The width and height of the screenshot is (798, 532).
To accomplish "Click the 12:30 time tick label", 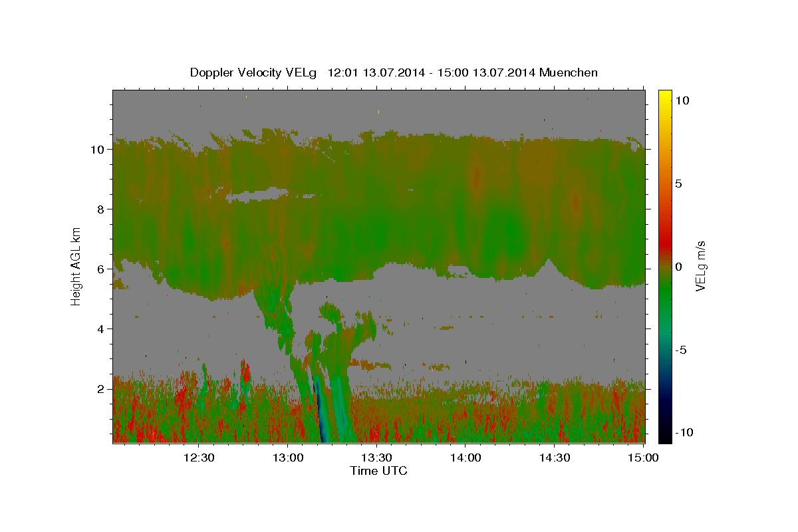I will pos(199,458).
